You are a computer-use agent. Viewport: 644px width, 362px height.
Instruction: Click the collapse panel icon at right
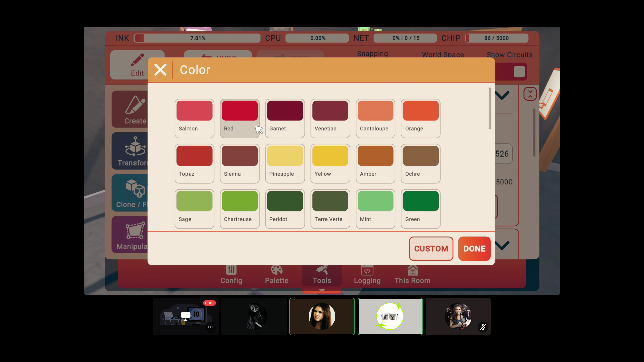[530, 94]
